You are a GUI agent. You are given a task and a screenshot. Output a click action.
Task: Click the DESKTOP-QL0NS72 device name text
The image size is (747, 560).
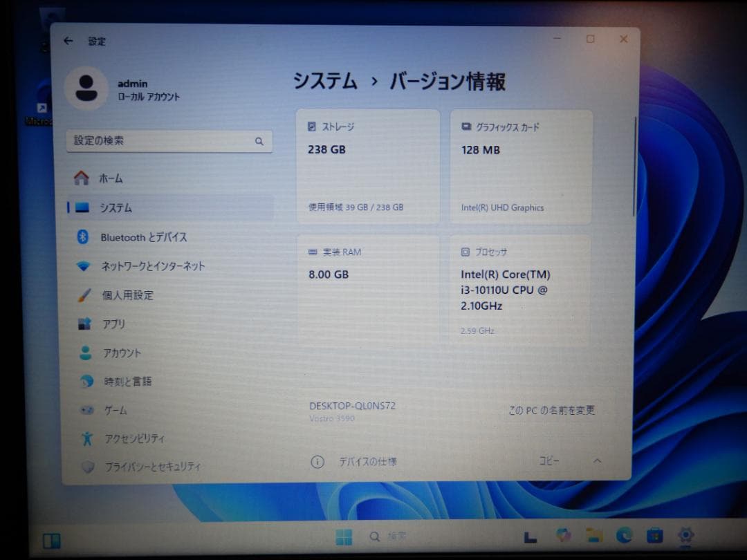point(353,406)
